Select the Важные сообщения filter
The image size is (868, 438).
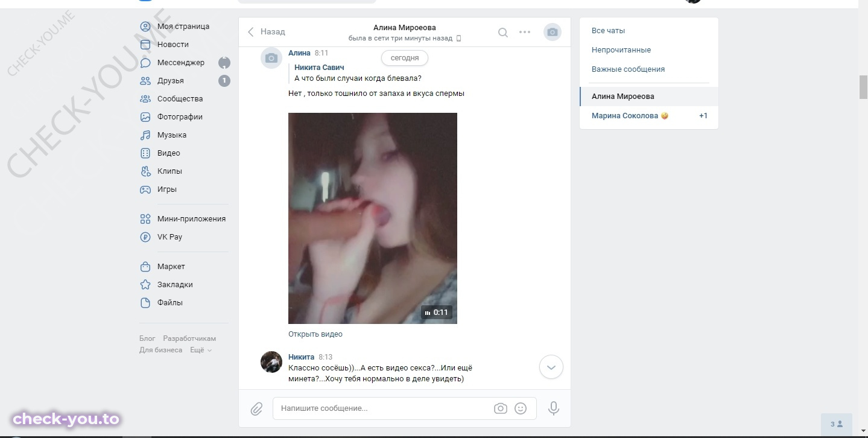click(649, 69)
